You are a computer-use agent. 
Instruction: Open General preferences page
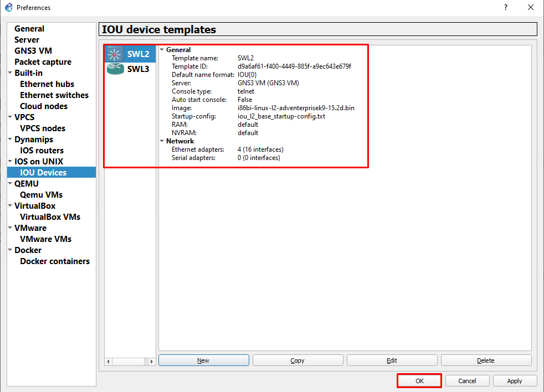coord(29,29)
